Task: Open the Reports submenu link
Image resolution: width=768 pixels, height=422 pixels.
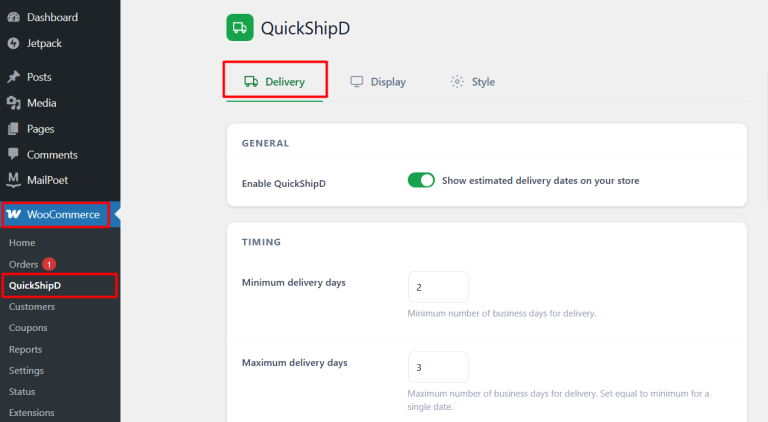Action: (x=25, y=350)
